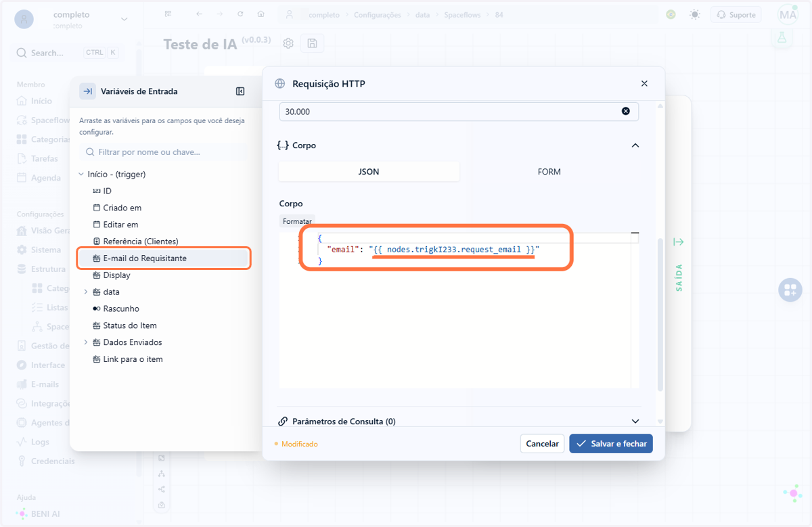The height and width of the screenshot is (527, 812).
Task: Click the Cancelar button
Action: (x=543, y=444)
